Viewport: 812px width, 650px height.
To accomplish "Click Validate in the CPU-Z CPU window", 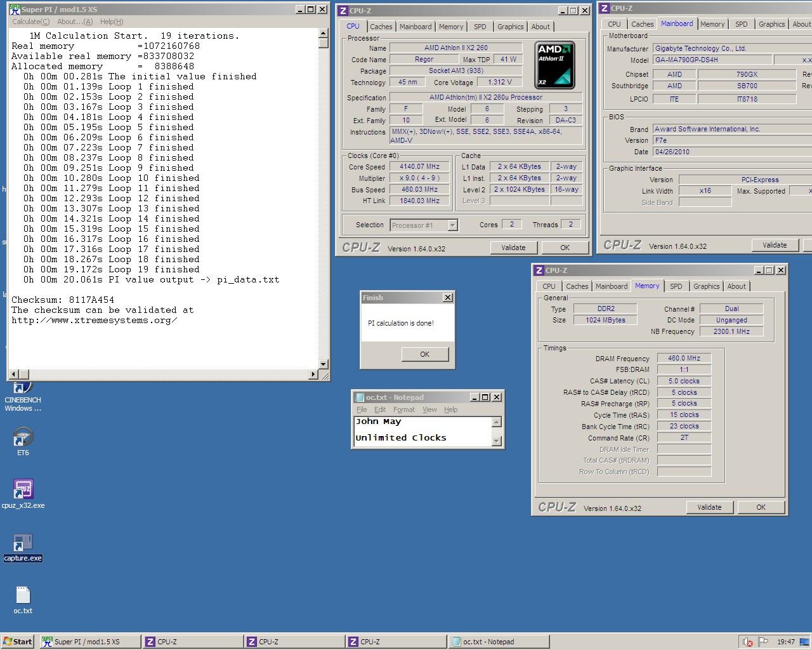I will coord(513,248).
